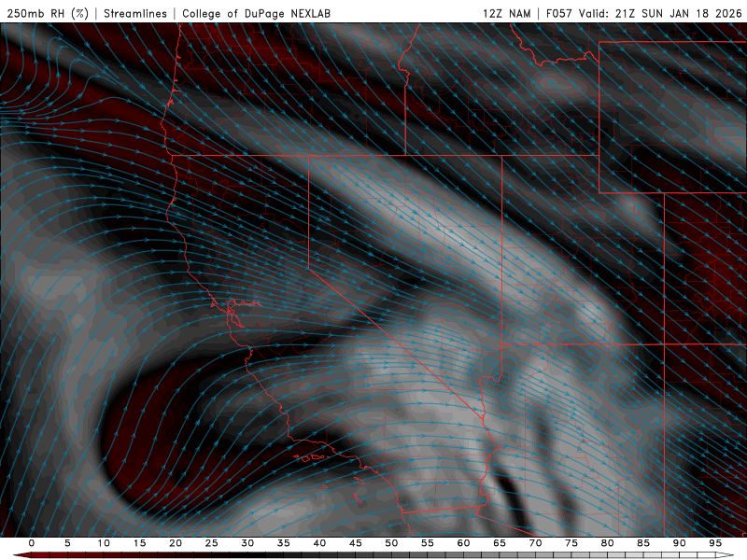Click the '65' value on the color scale
The height and width of the screenshot is (560, 747).
[x=500, y=543]
